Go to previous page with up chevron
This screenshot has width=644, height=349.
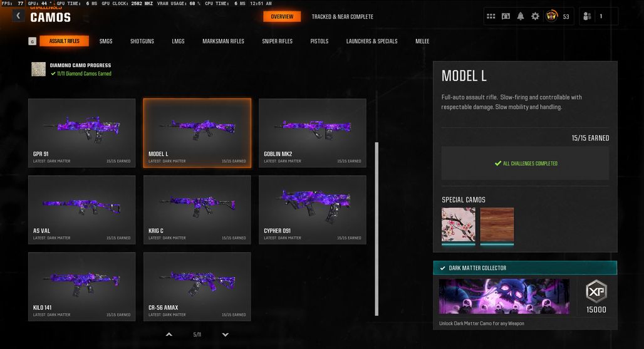click(169, 335)
